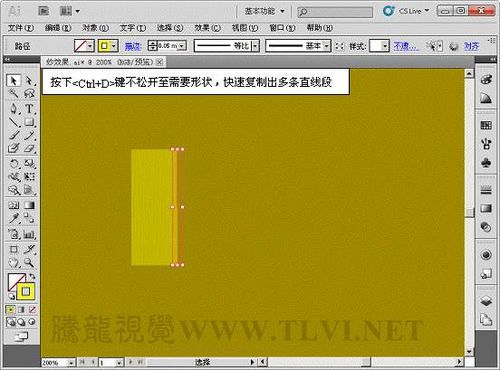Open the 文件(F) menu
500x370 pixels.
pos(21,28)
